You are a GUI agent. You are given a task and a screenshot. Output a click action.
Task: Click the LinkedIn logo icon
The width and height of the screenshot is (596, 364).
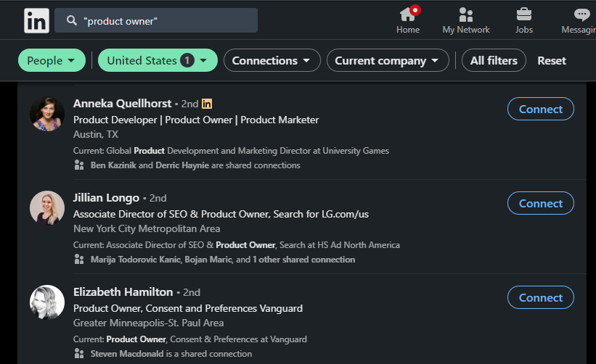36,20
